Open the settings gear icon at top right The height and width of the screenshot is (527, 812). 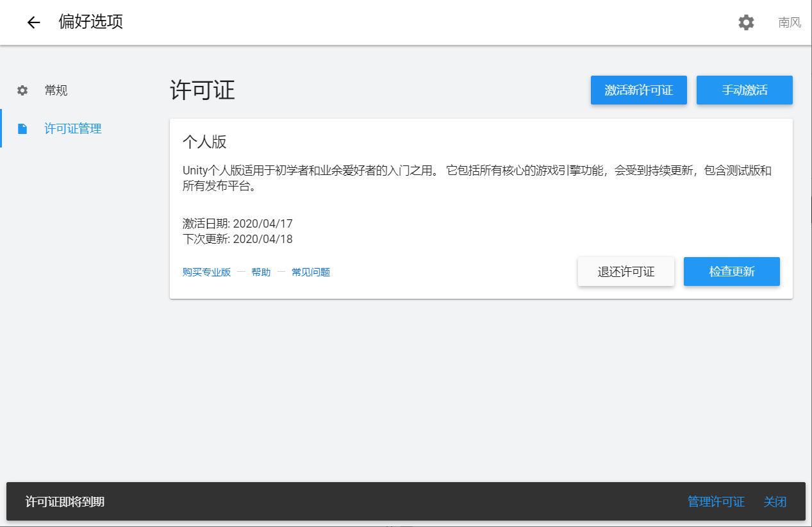[x=745, y=22]
